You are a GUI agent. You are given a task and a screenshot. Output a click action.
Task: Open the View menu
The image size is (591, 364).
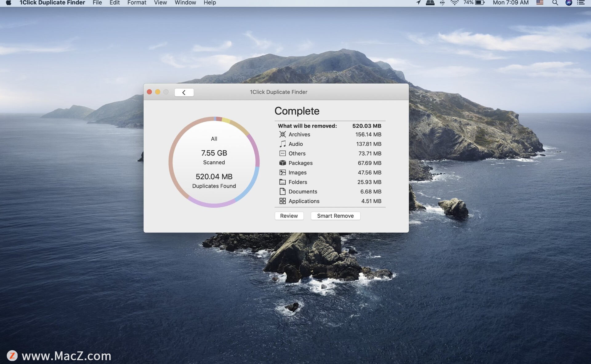pos(160,3)
